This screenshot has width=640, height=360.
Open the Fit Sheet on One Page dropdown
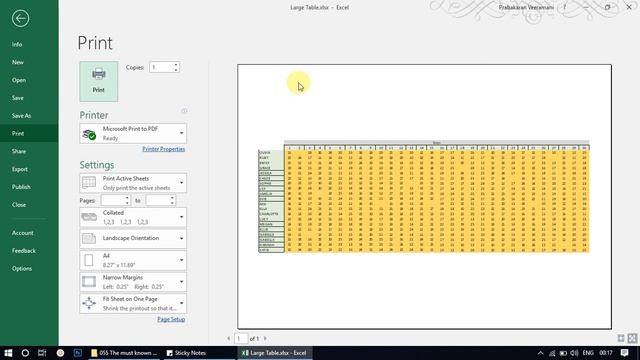click(x=133, y=303)
